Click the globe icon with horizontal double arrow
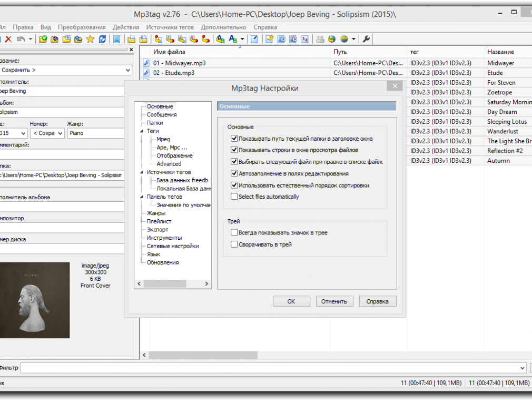 pos(344,39)
